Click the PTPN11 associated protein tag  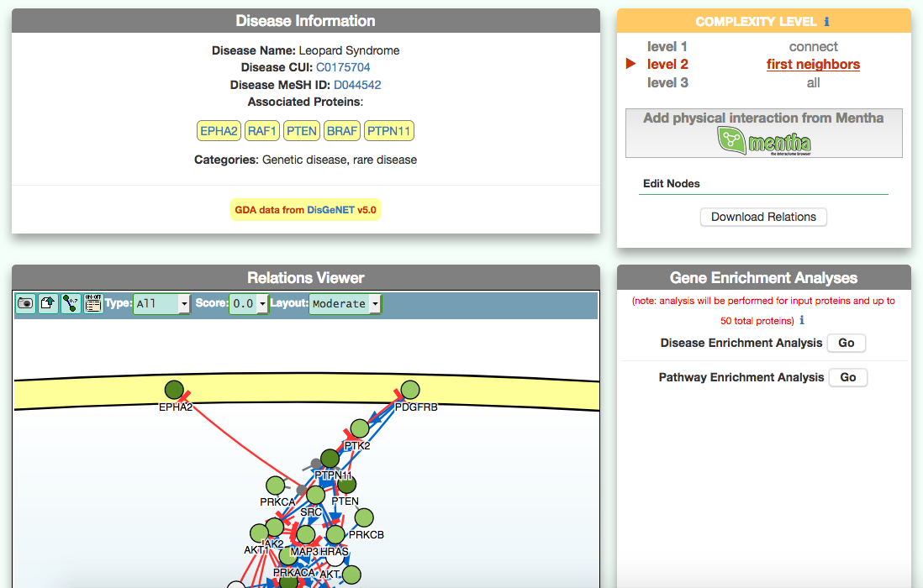[389, 131]
